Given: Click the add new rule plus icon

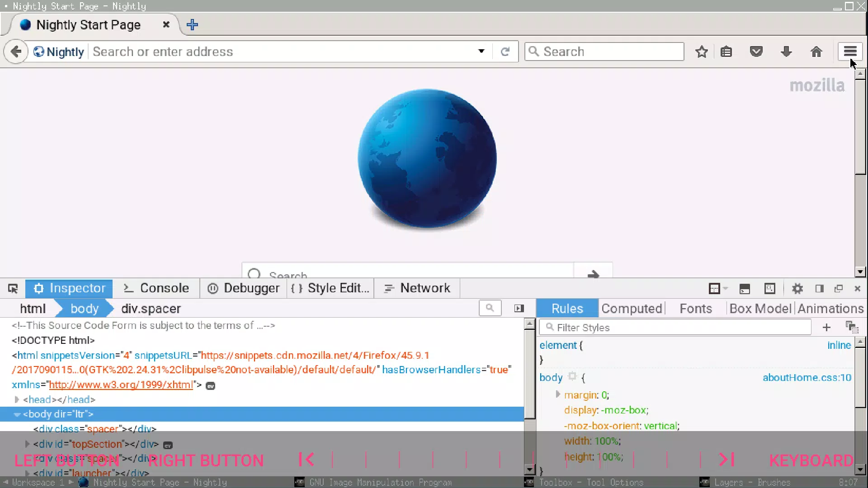Looking at the screenshot, I should click(826, 327).
